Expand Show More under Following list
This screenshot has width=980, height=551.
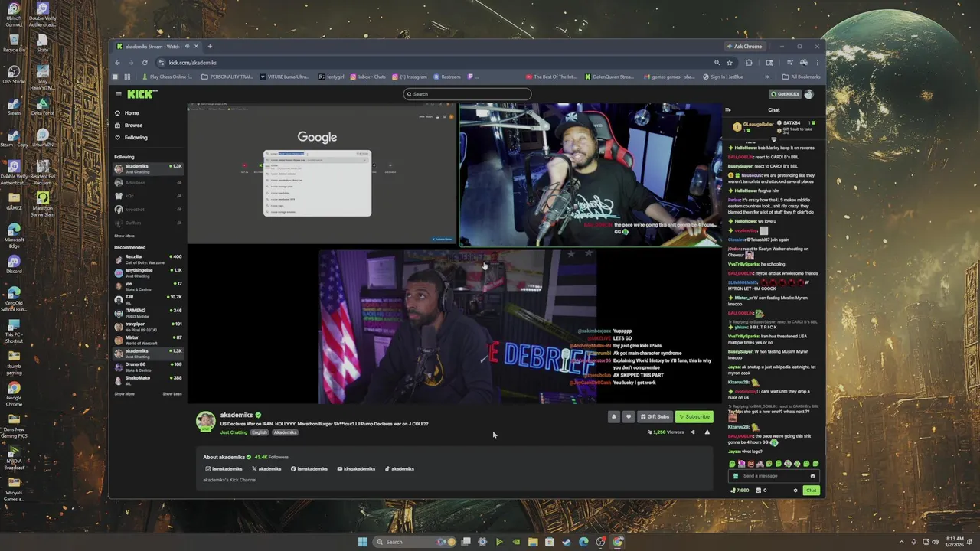point(124,236)
